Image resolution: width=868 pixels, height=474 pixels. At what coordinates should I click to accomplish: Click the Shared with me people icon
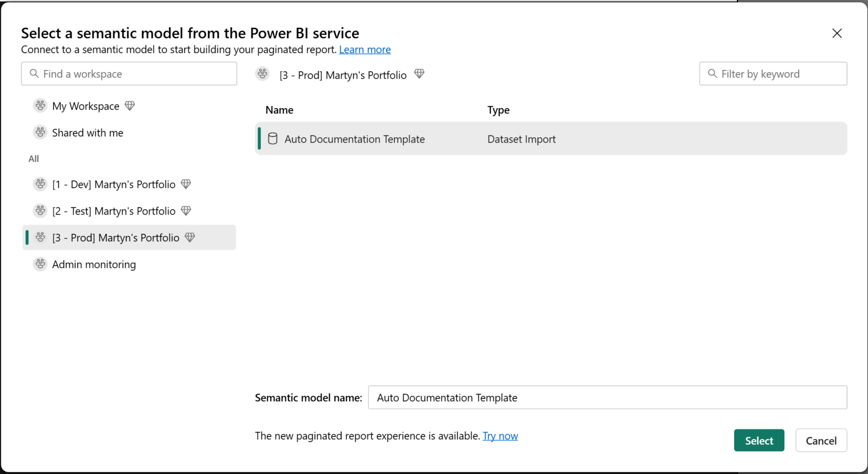tap(40, 132)
